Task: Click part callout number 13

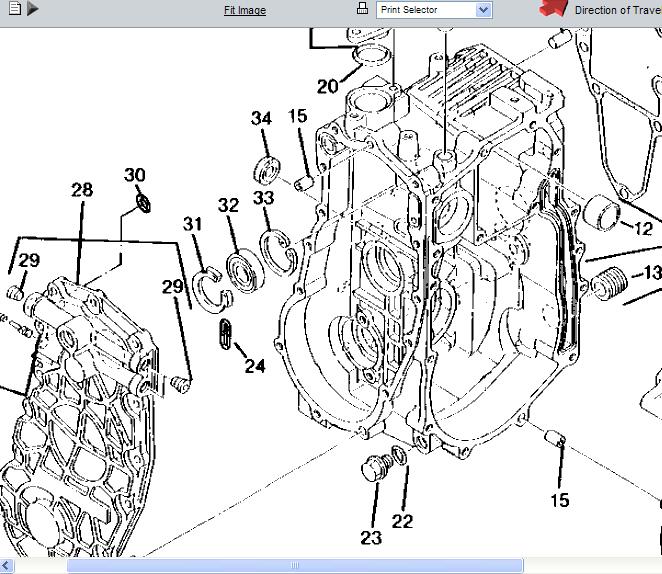Action: (652, 272)
